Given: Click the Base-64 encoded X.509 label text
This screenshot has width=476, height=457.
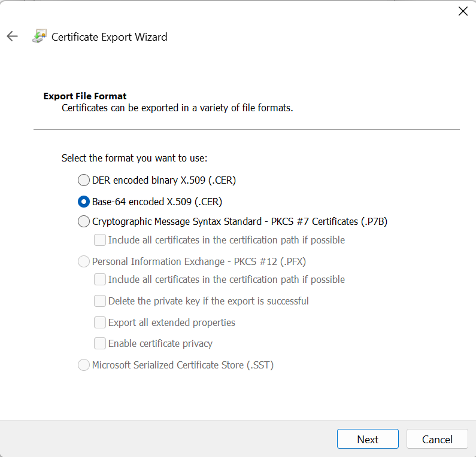Looking at the screenshot, I should (157, 202).
